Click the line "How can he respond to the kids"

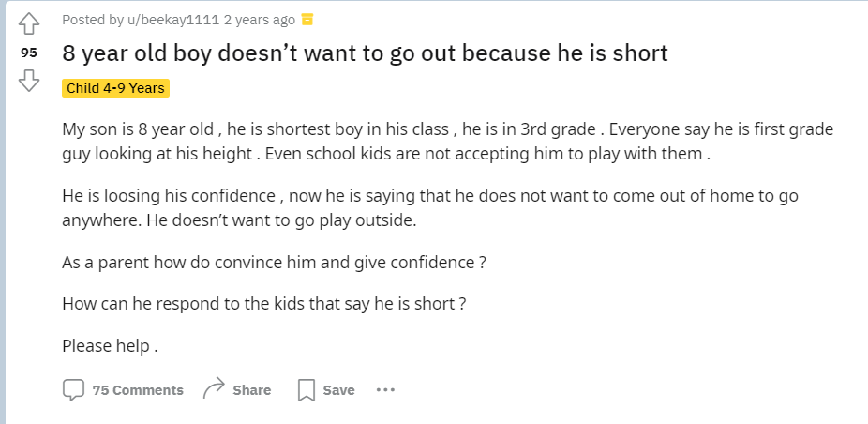click(264, 304)
